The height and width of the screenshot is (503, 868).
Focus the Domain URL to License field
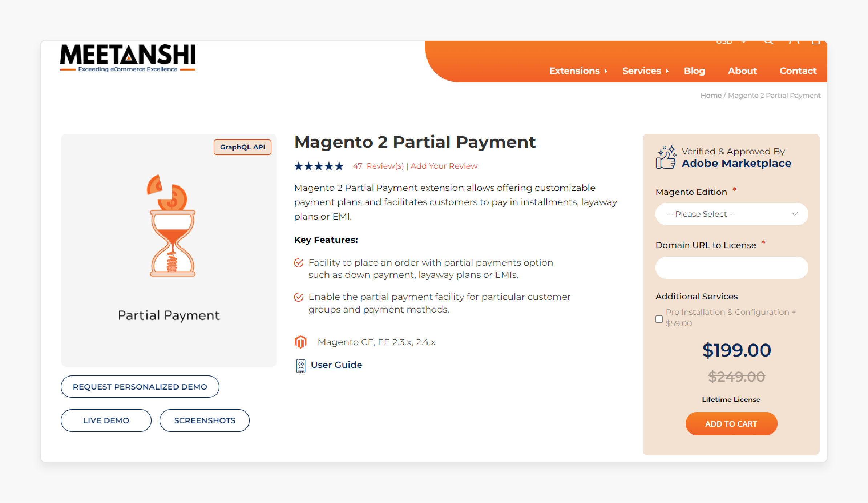731,268
